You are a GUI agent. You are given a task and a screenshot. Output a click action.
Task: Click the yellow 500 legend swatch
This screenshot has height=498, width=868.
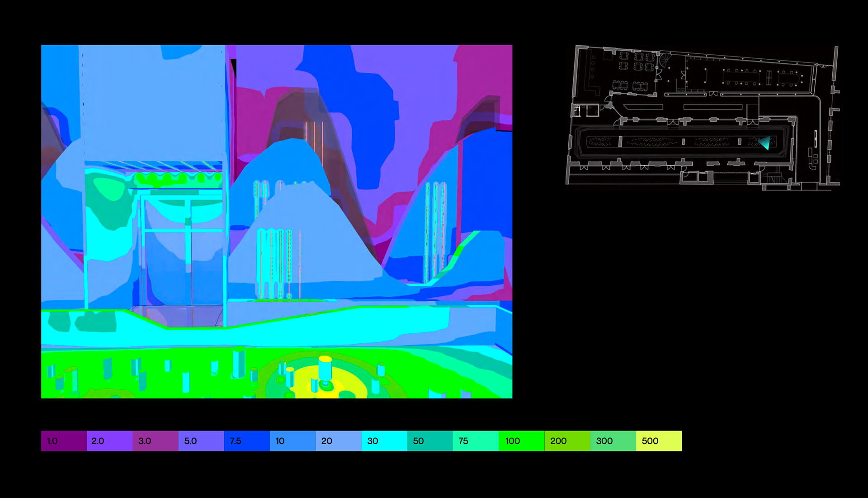[659, 441]
